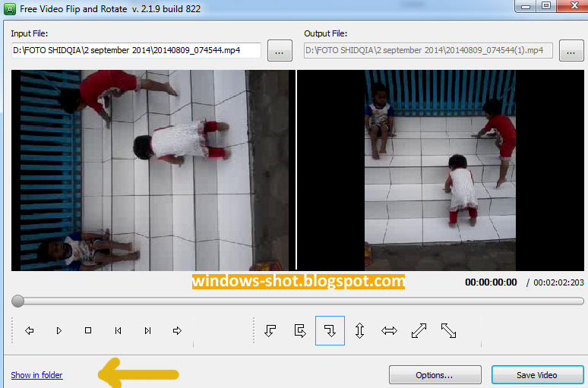
Task: Open Show in folder link
Action: click(x=36, y=375)
